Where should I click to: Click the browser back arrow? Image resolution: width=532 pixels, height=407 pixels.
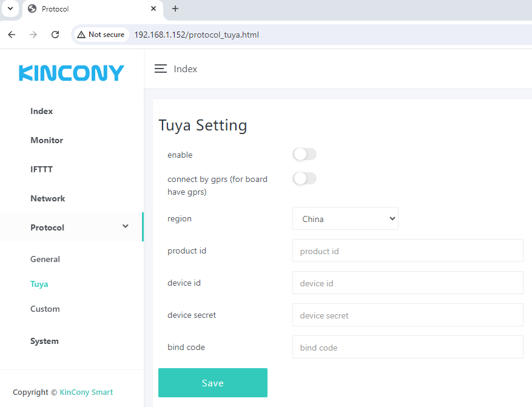[12, 35]
